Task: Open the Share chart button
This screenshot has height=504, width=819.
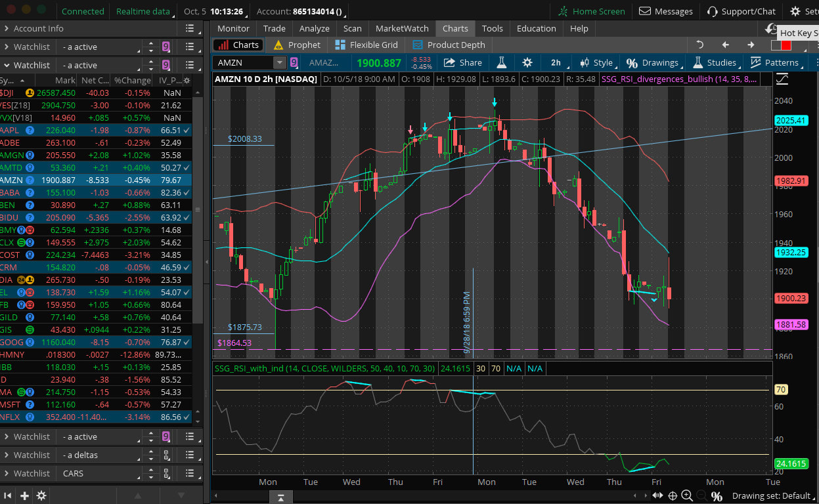Action: pyautogui.click(x=463, y=62)
